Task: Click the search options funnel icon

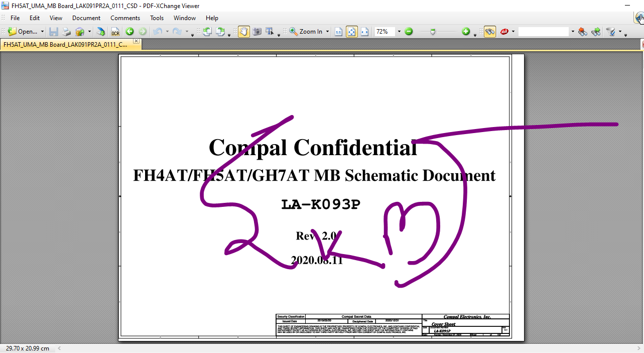Action: [x=611, y=32]
